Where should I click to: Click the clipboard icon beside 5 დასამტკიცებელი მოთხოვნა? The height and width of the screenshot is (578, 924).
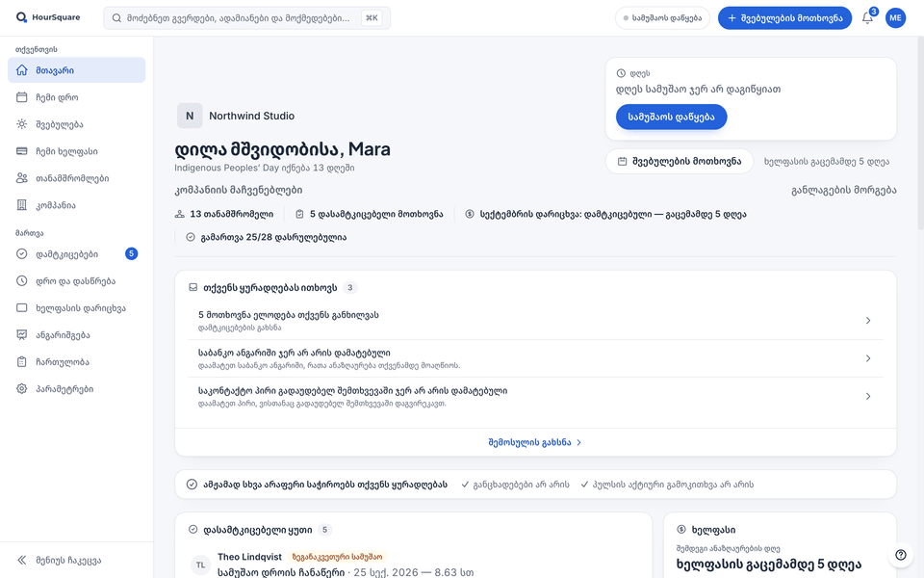click(x=299, y=214)
